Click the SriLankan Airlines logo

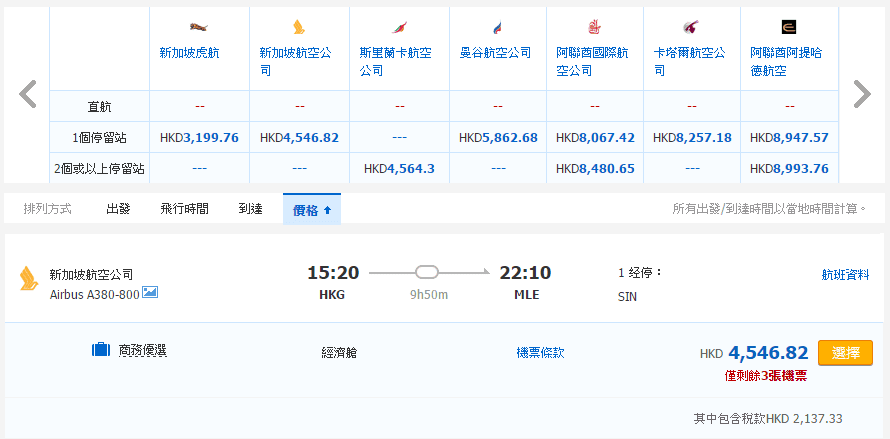pos(399,27)
